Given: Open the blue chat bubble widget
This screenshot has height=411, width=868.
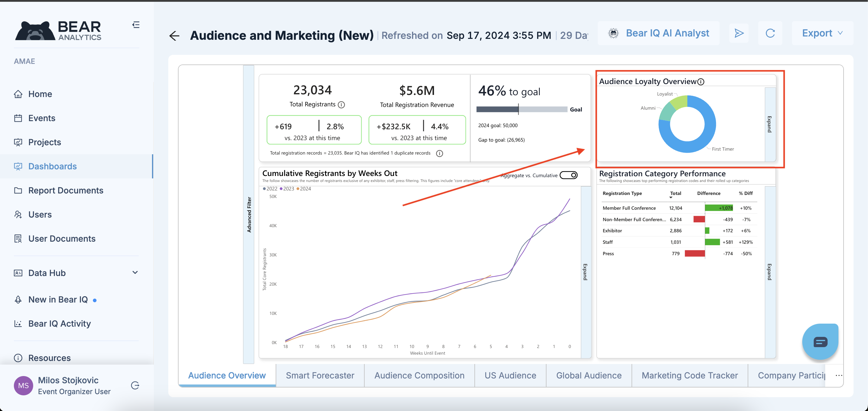Looking at the screenshot, I should click(x=820, y=342).
